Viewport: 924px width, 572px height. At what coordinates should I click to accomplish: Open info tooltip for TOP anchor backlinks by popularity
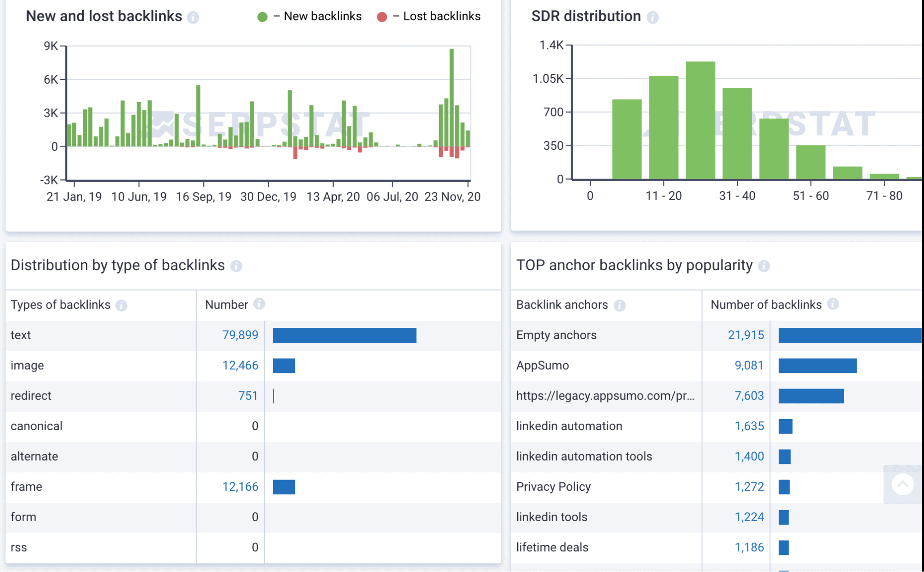tap(764, 266)
